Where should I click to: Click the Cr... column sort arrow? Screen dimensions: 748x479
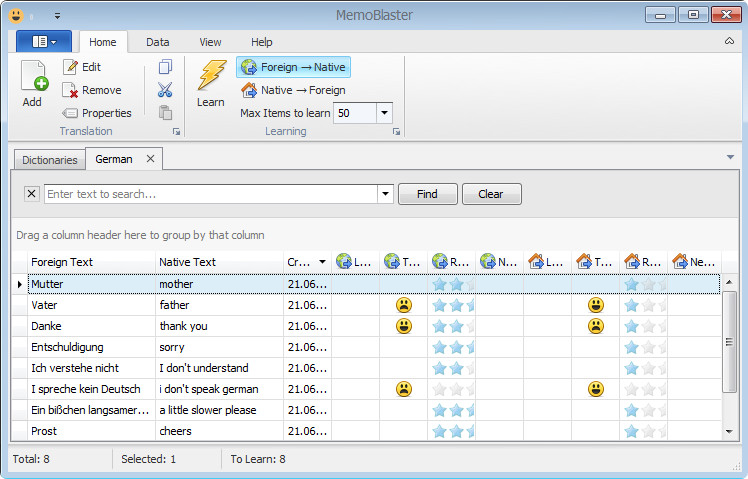pyautogui.click(x=322, y=262)
